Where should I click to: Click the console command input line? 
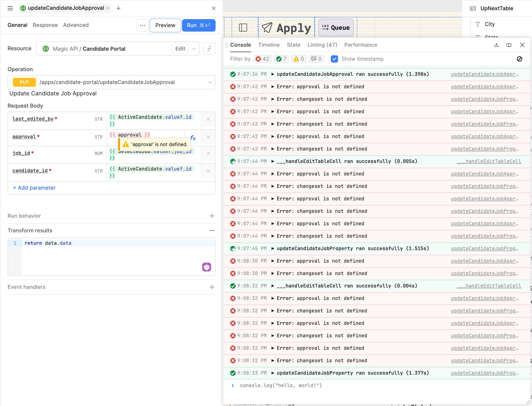click(377, 385)
